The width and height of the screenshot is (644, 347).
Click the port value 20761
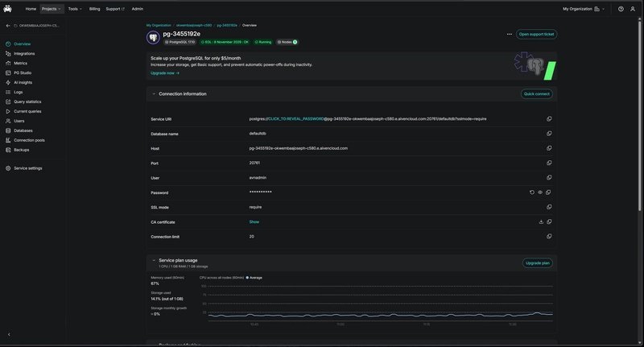254,163
